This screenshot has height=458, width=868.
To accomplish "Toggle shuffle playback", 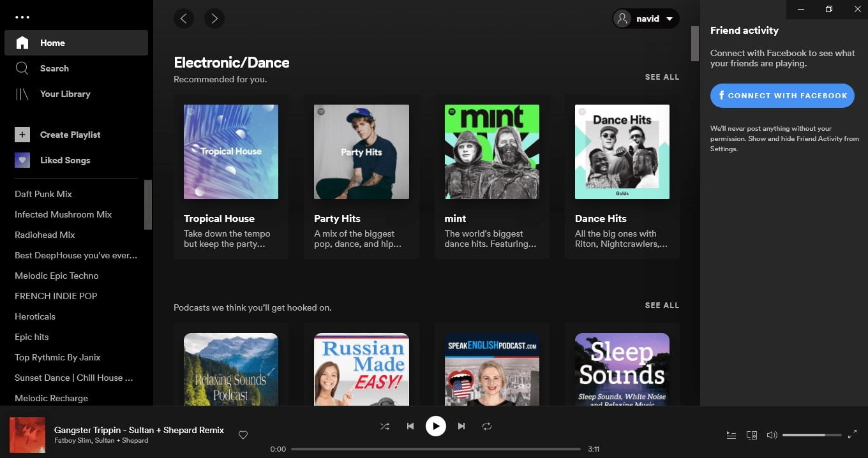I will point(385,426).
